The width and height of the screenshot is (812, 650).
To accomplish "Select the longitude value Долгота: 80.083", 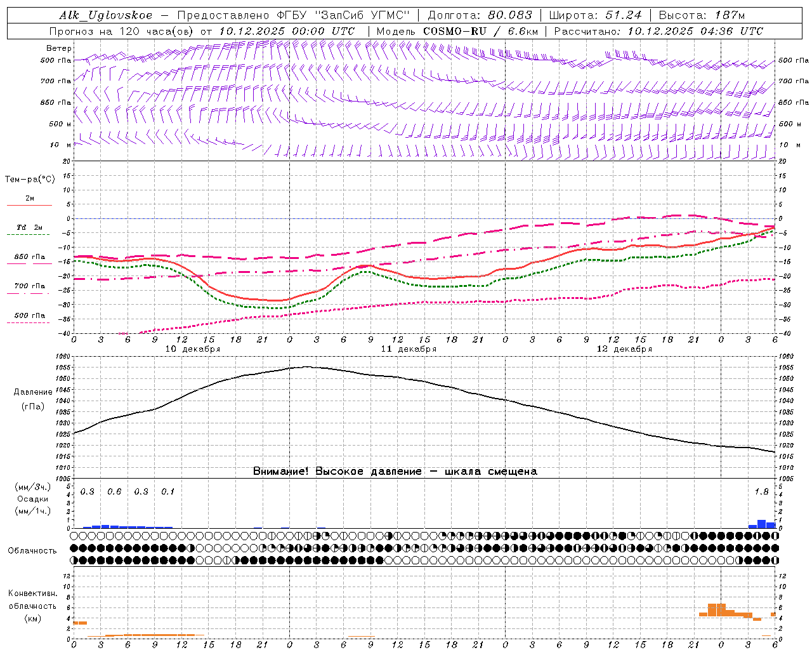I will pyautogui.click(x=480, y=15).
